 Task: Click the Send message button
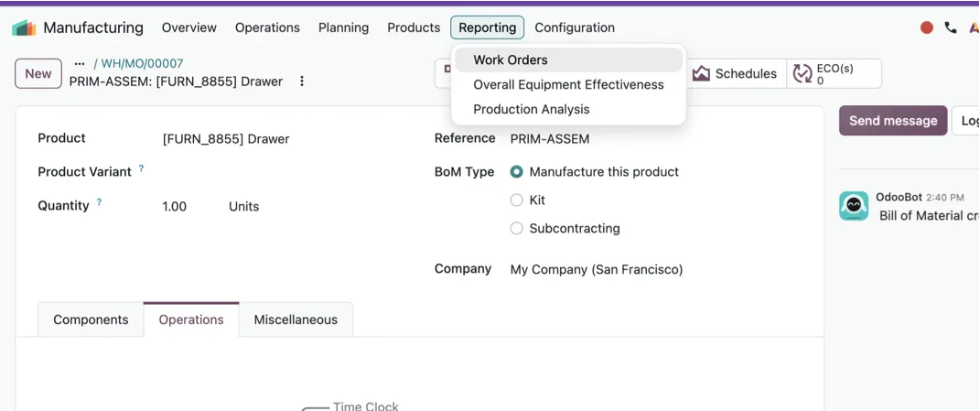893,121
